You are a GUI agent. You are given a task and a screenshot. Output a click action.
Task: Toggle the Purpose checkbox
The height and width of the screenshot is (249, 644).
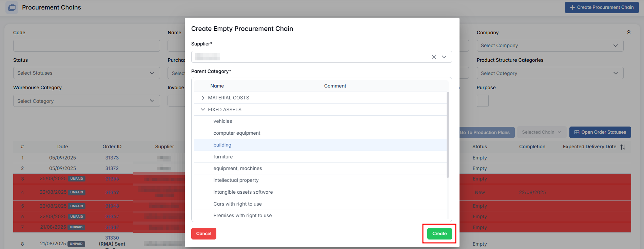[x=482, y=101]
